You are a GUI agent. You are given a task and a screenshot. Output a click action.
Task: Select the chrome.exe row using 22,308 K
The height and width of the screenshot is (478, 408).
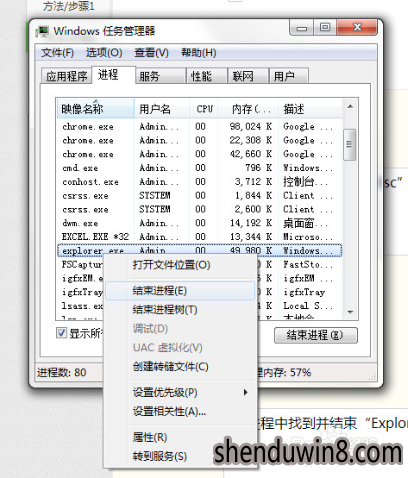[x=200, y=140]
